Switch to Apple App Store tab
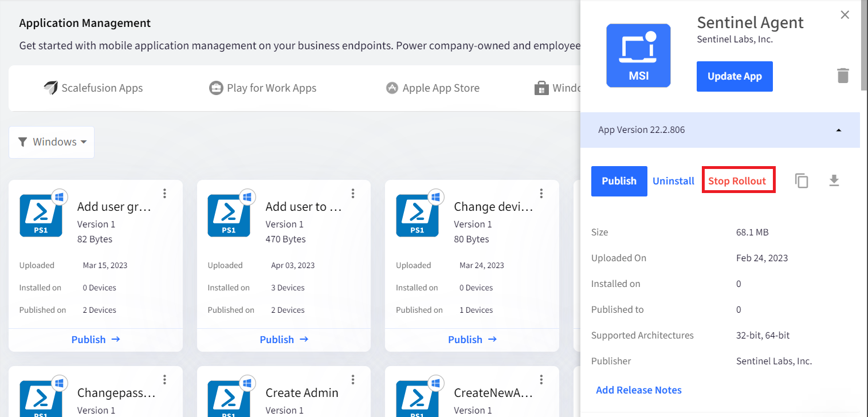This screenshot has height=417, width=868. click(x=433, y=88)
